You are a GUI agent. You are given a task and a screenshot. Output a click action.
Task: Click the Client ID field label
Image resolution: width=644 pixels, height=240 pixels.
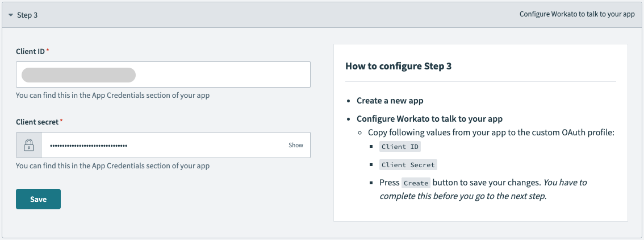coord(31,51)
